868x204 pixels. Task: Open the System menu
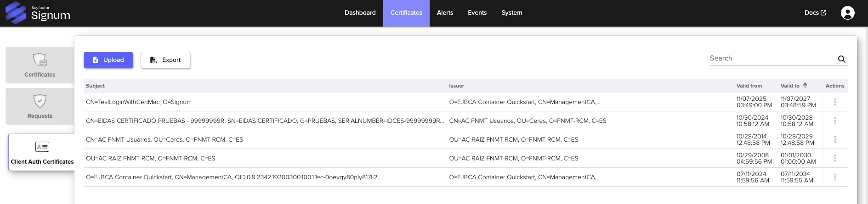(x=511, y=13)
